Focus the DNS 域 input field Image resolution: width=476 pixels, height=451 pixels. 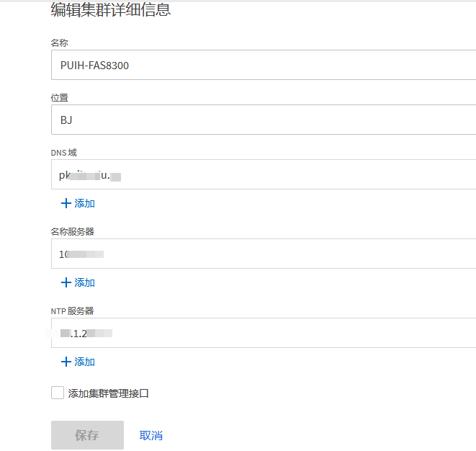[264, 174]
